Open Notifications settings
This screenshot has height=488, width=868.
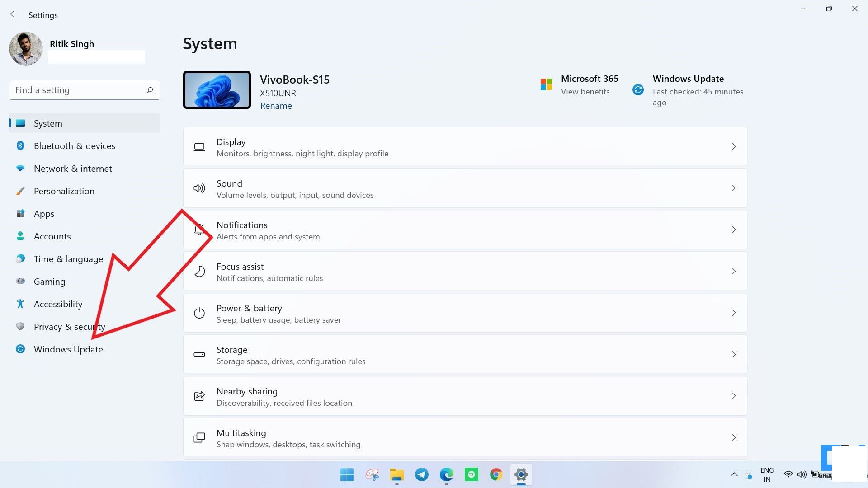tap(465, 230)
